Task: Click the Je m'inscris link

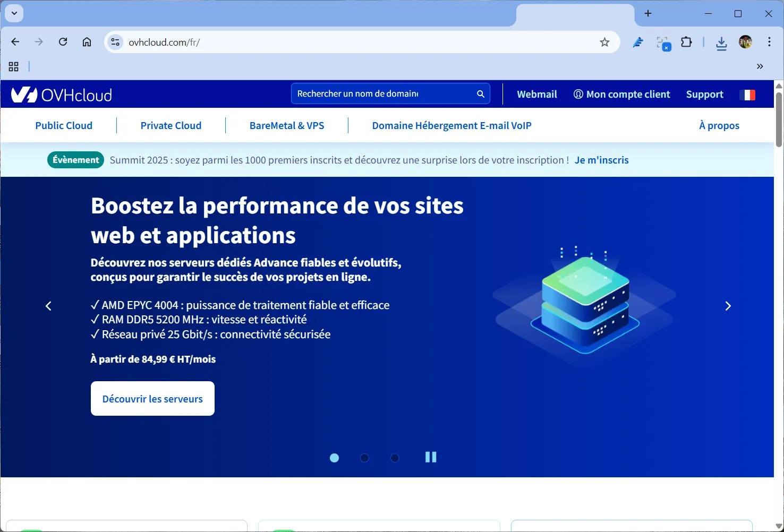Action: click(601, 160)
